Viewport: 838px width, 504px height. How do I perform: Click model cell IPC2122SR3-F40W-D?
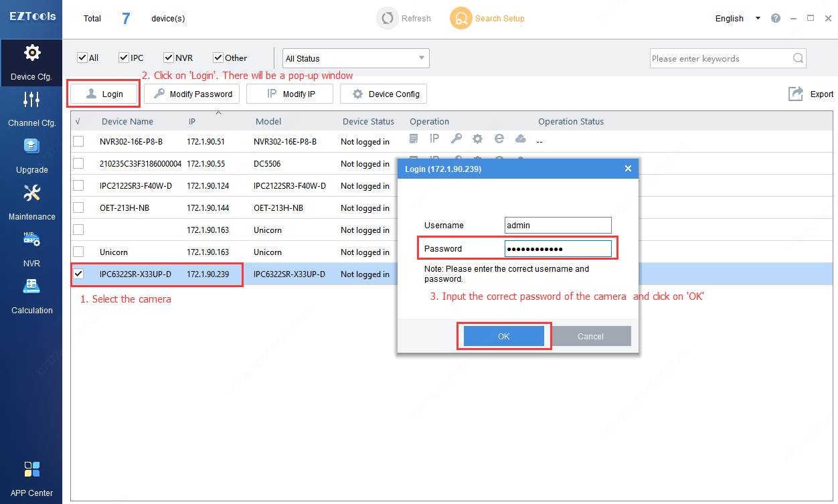(x=290, y=185)
